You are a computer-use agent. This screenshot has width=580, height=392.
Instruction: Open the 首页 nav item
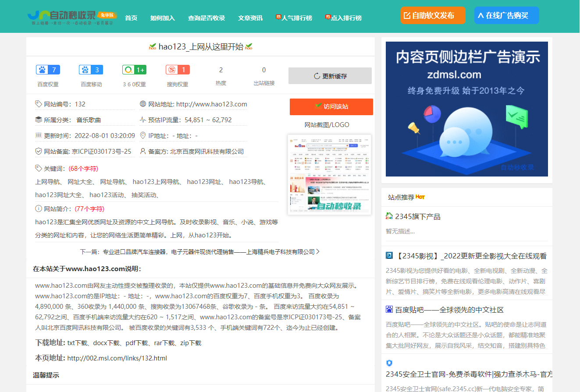coord(131,18)
